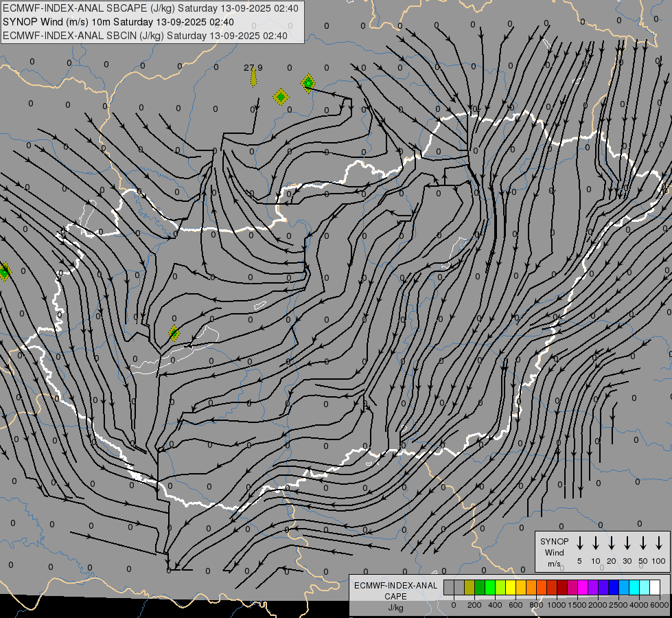Pick the white swatch ending the CAPE scale
The height and width of the screenshot is (618, 672).
click(655, 587)
